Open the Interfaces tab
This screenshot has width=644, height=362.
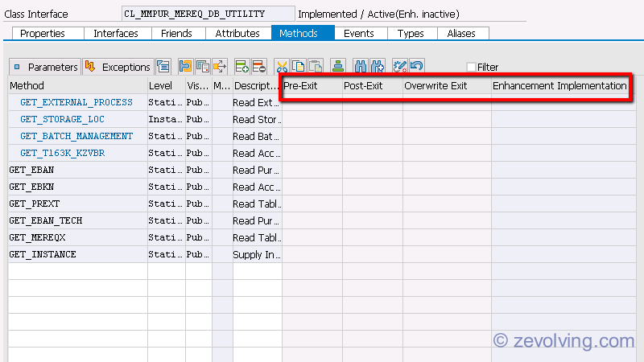tap(116, 33)
